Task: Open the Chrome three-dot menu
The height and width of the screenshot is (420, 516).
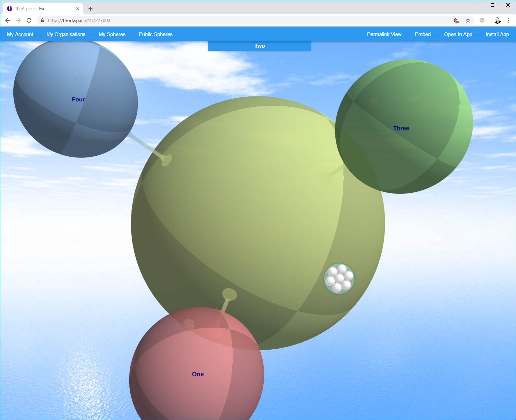Action: pos(508,20)
